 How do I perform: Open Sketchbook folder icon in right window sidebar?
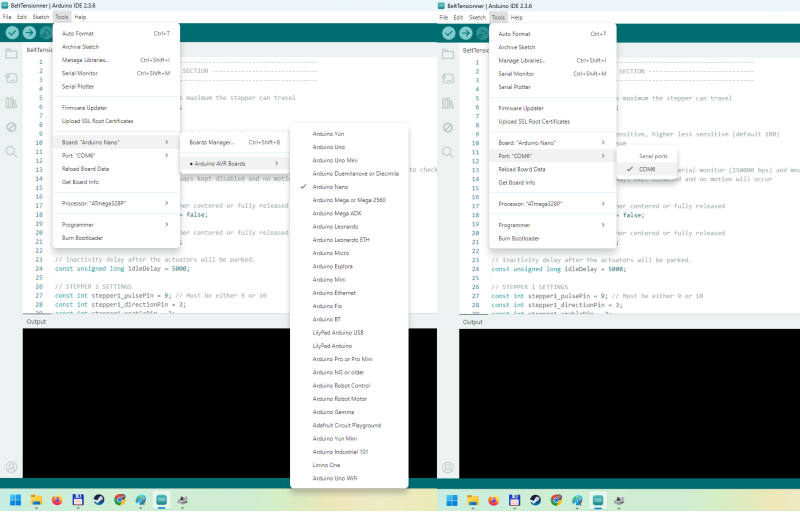click(x=448, y=54)
